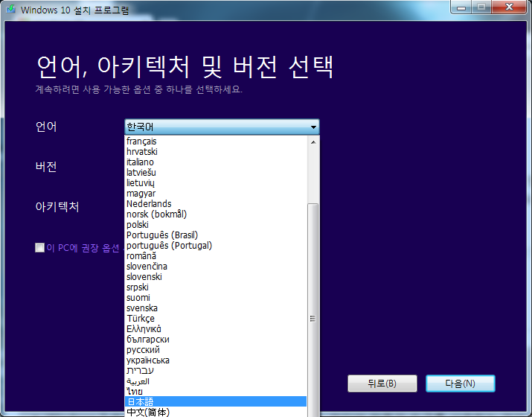
Task: Pick Português (Brasil) language option
Action: tap(216, 235)
